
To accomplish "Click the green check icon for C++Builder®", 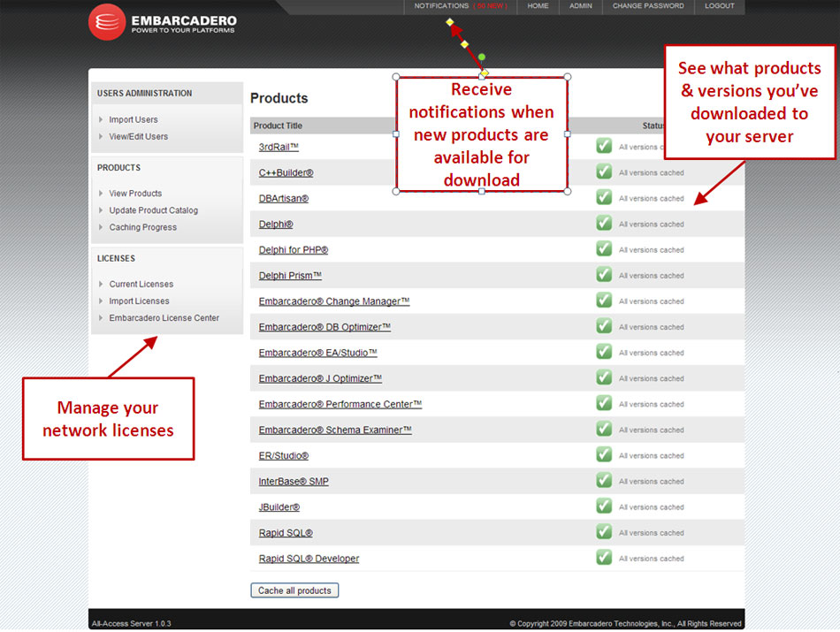I will [604, 171].
